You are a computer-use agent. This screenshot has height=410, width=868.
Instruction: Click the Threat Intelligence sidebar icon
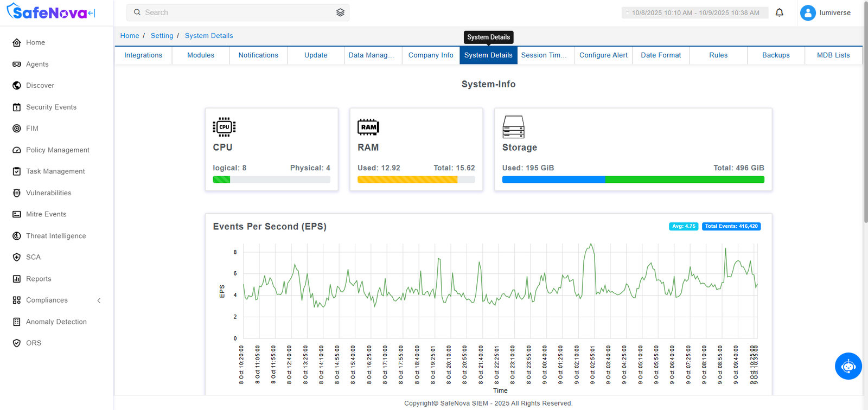tap(17, 236)
